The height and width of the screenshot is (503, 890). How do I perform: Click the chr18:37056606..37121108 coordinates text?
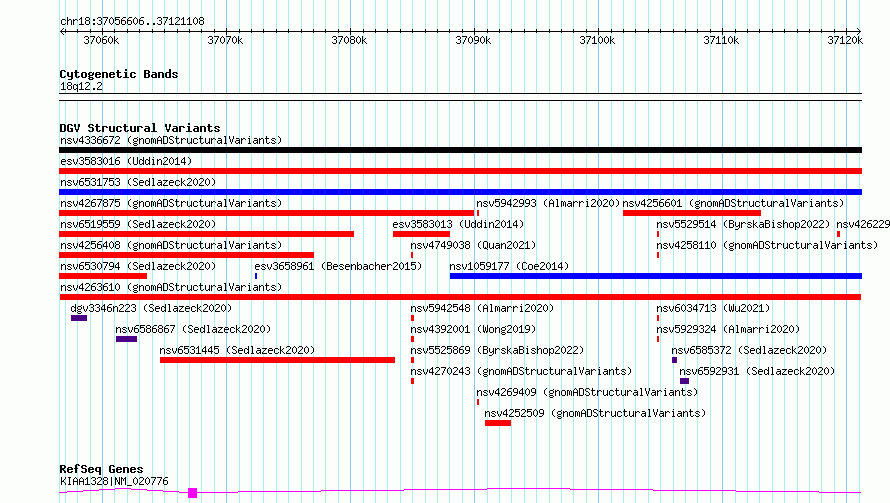132,22
